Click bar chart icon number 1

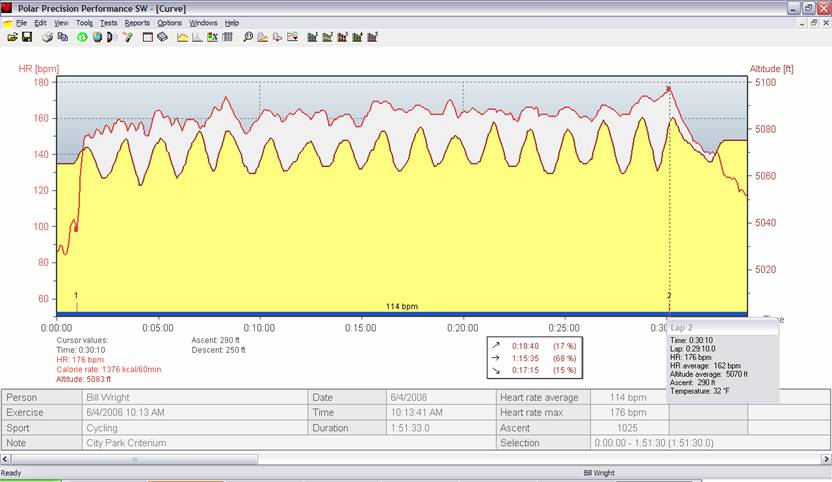313,37
